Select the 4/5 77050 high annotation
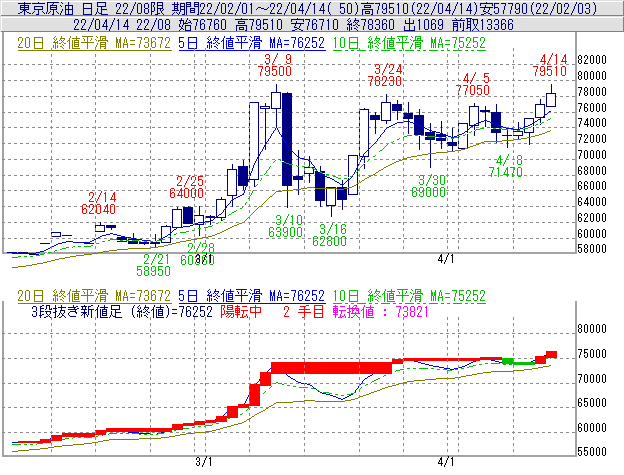The image size is (624, 475). tap(473, 84)
